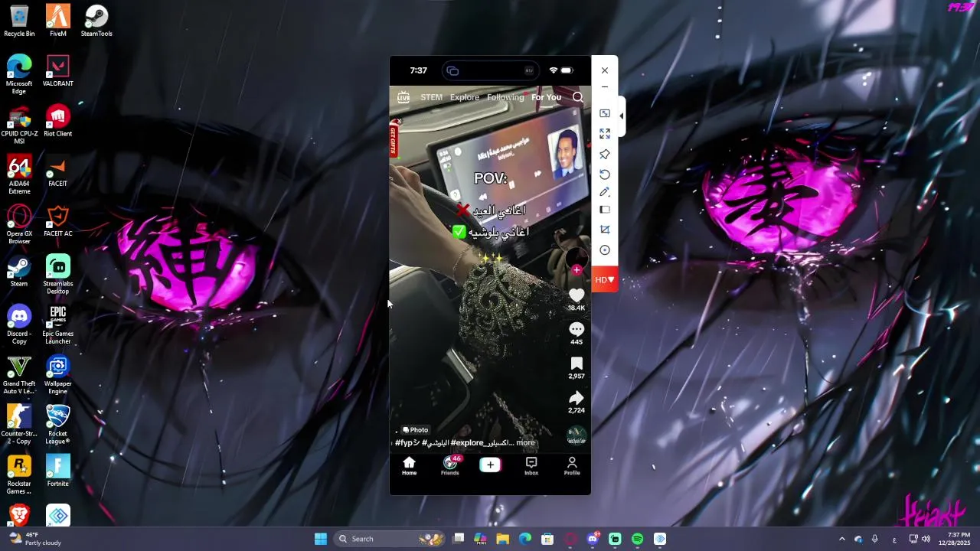Open TikTok search magnifier
980x551 pixels.
578,97
